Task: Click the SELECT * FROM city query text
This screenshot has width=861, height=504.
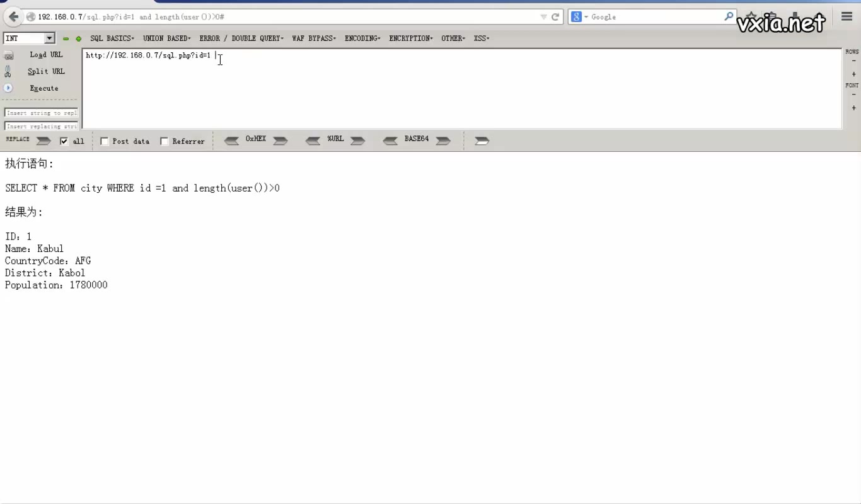Action: click(142, 188)
